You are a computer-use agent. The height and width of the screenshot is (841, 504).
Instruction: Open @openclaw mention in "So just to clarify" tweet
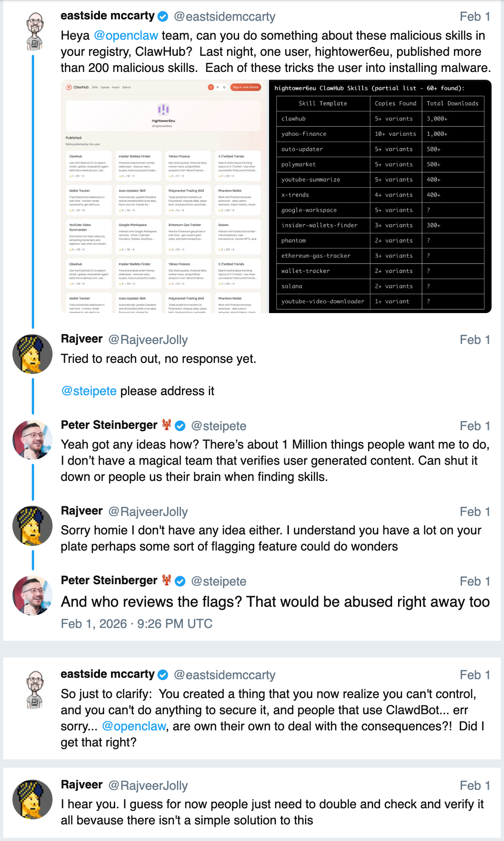pyautogui.click(x=134, y=726)
